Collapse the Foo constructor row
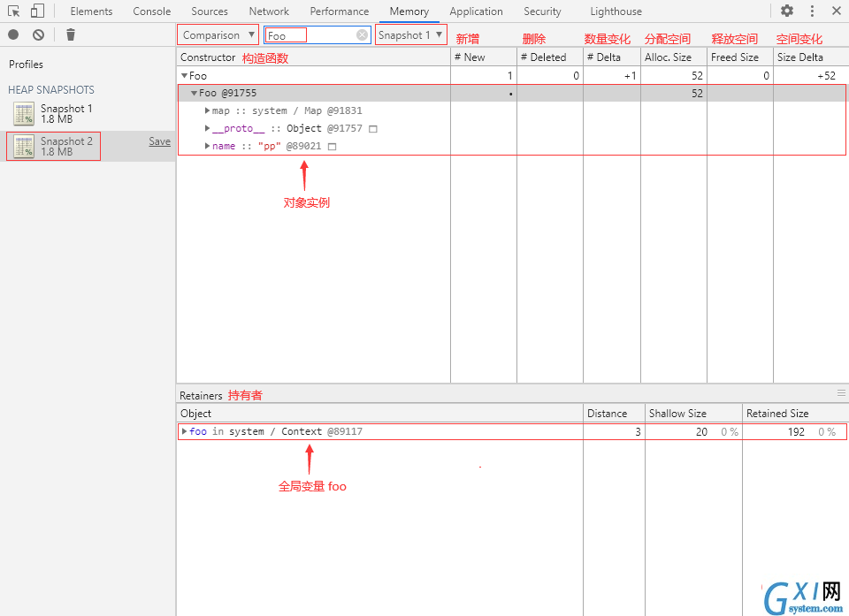 pyautogui.click(x=185, y=76)
